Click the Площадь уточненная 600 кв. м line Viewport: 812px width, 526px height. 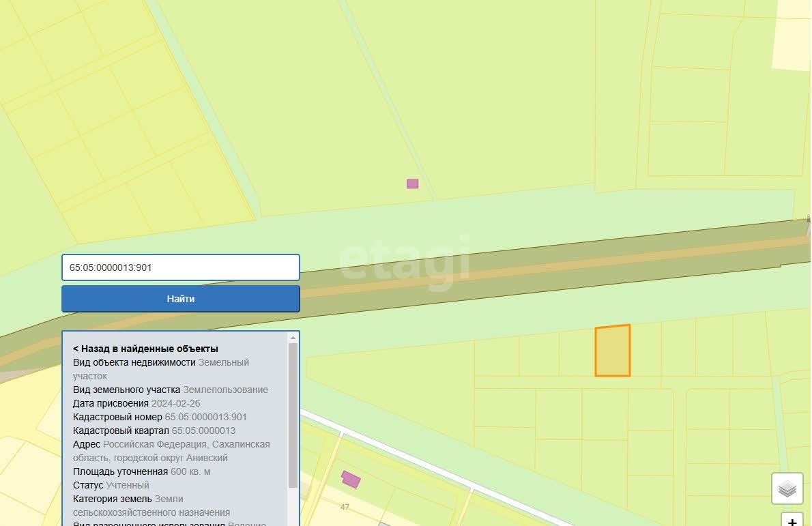(x=142, y=471)
